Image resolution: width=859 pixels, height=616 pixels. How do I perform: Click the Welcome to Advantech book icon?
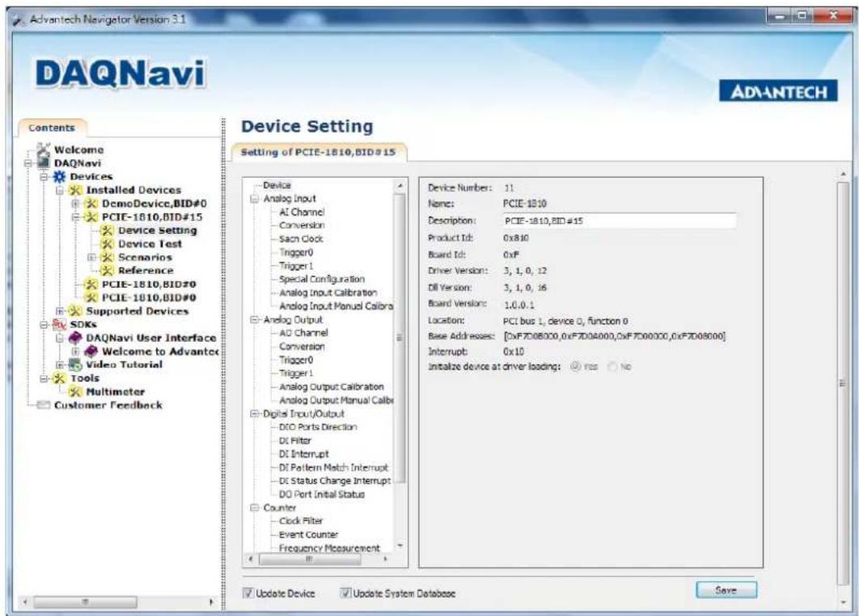click(91, 351)
